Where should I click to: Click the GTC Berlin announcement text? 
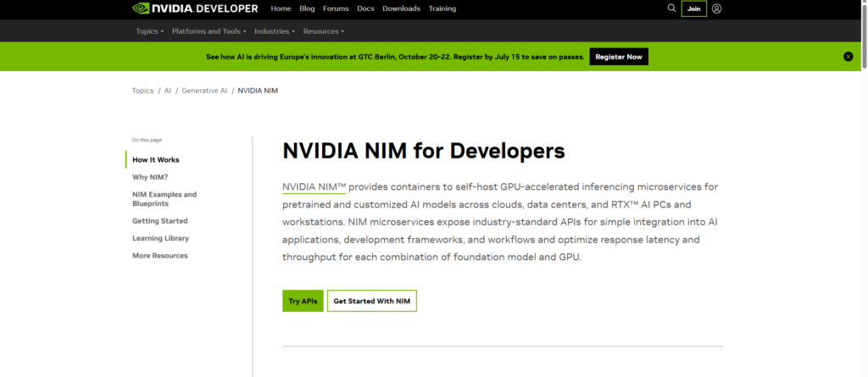tap(395, 57)
